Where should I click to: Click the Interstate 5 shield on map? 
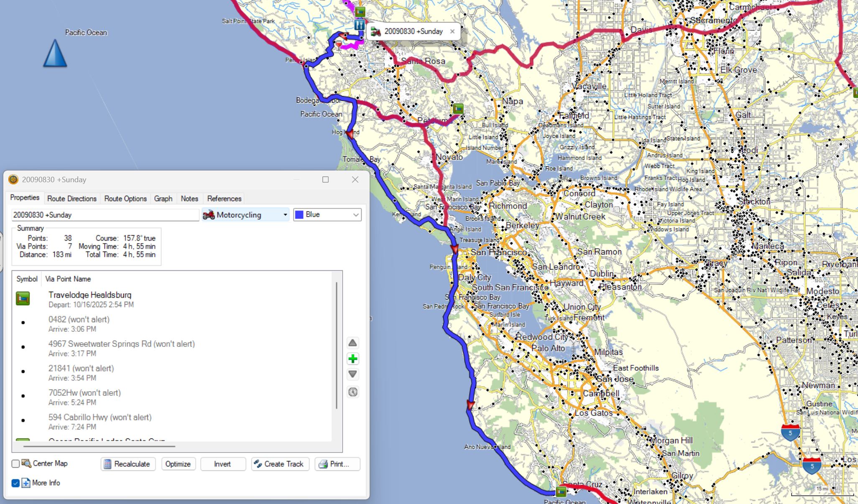pos(790,433)
